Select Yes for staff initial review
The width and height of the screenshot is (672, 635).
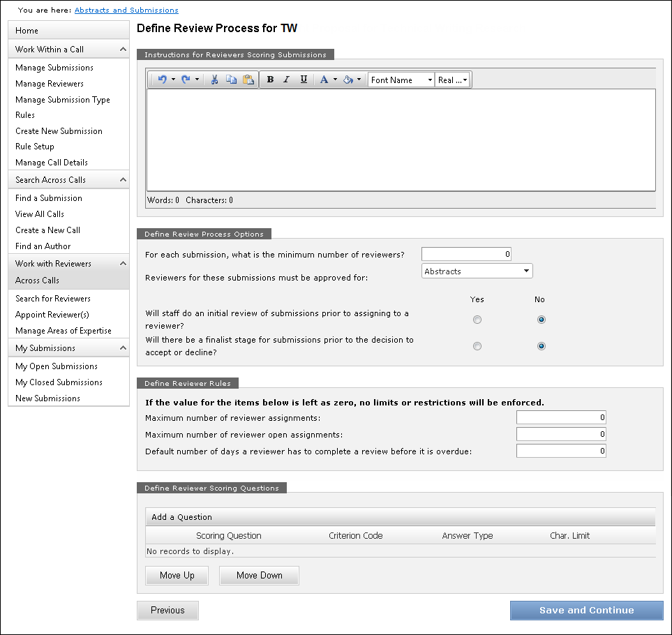pos(477,320)
